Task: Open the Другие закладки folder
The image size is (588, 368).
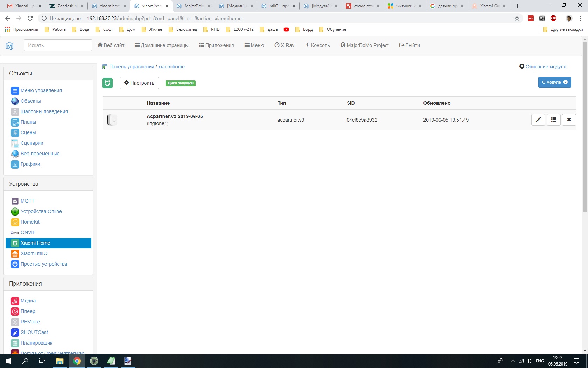Action: 563,29
